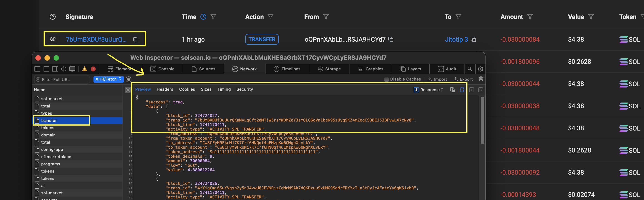This screenshot has height=200, width=644.
Task: Open Web Inspector settings gear
Action: coord(480,69)
